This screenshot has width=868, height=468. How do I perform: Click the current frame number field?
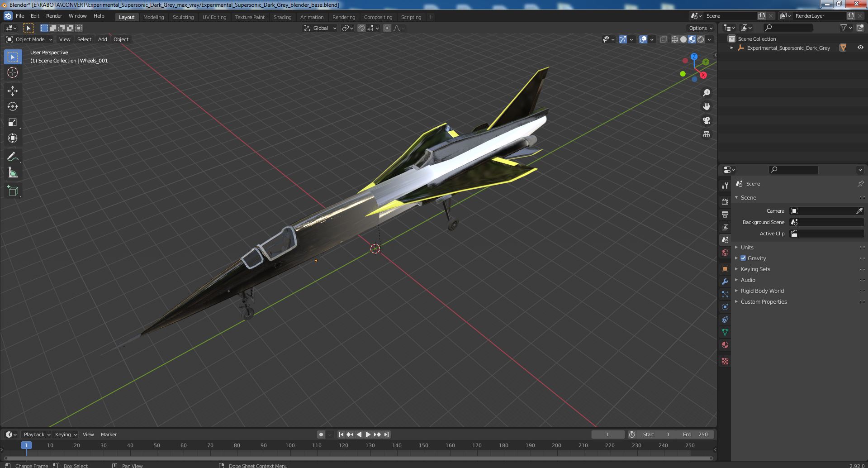pos(607,435)
